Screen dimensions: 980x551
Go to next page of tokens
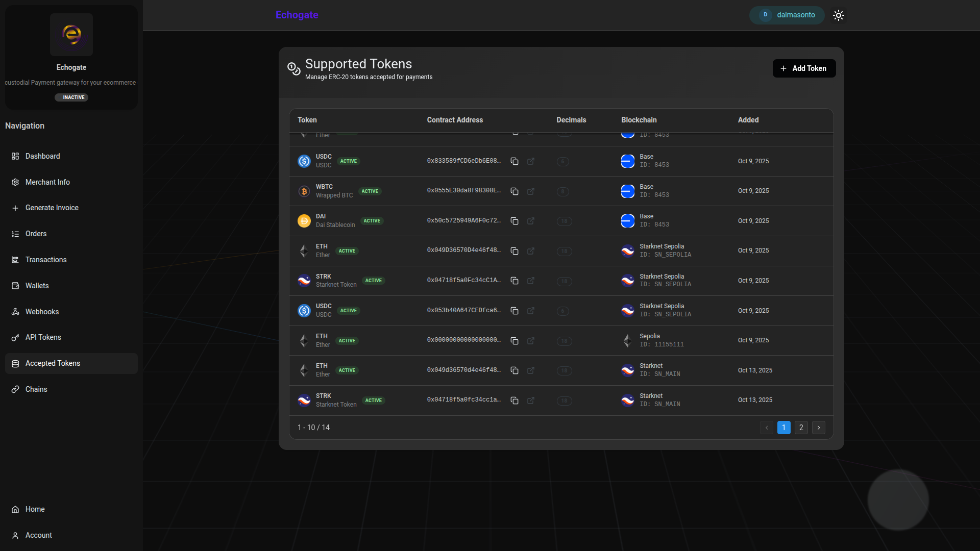click(819, 428)
